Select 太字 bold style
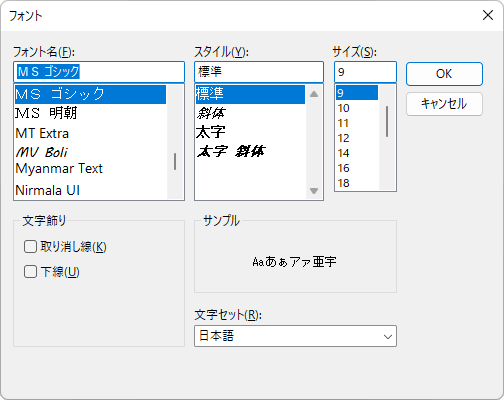Screen dimensions: 504x400 click(250, 132)
